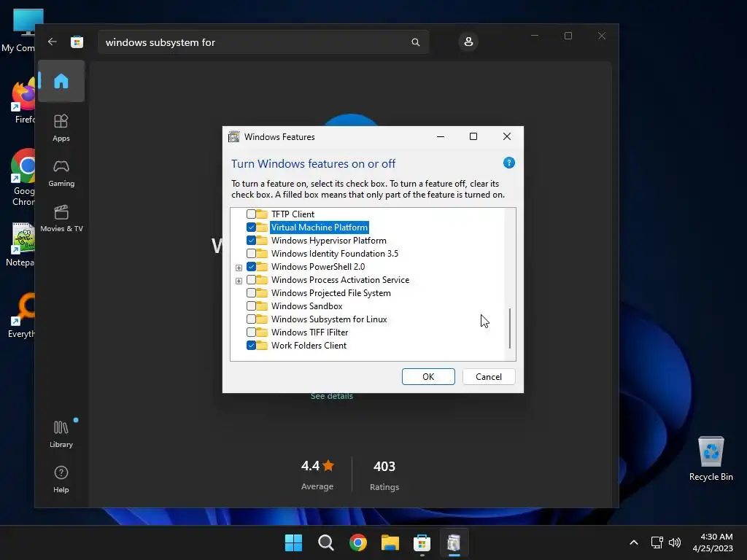Click OK in Windows Features
Screen dimensions: 747x560
point(428,377)
